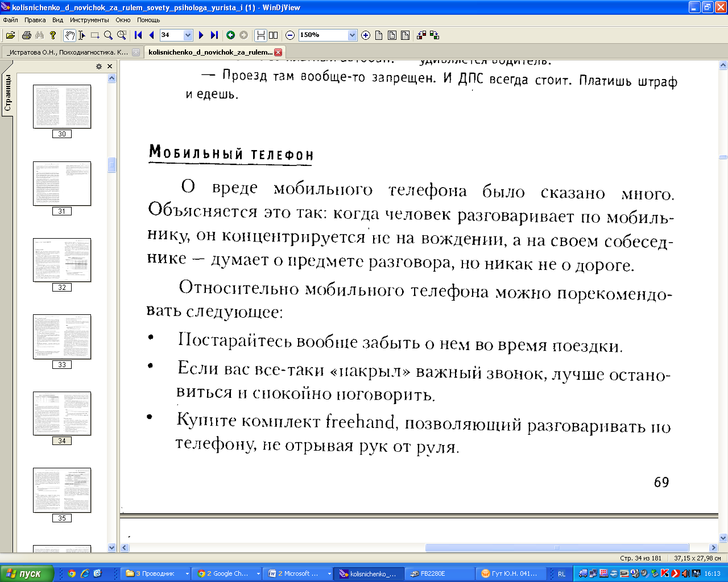Open the Окно menu

point(123,20)
